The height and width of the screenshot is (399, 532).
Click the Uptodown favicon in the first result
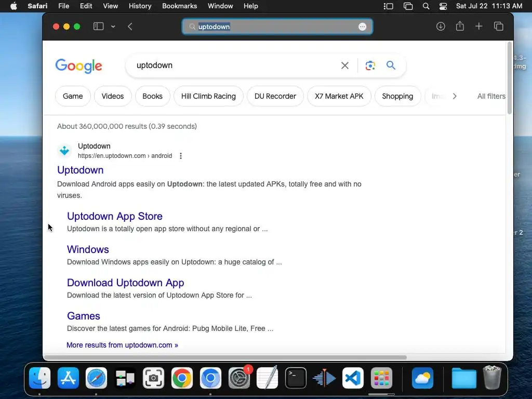click(x=64, y=151)
